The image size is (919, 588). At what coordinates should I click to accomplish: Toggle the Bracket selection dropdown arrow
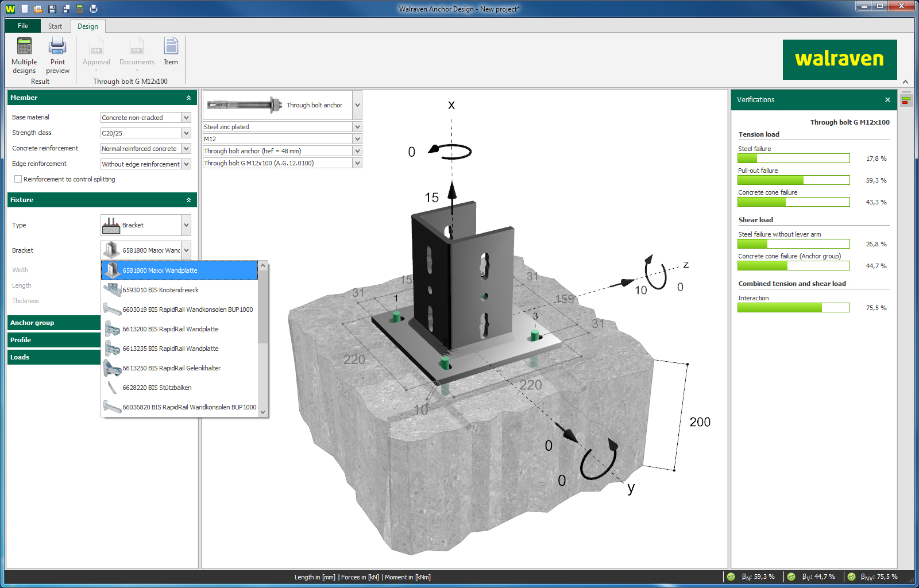(x=186, y=250)
